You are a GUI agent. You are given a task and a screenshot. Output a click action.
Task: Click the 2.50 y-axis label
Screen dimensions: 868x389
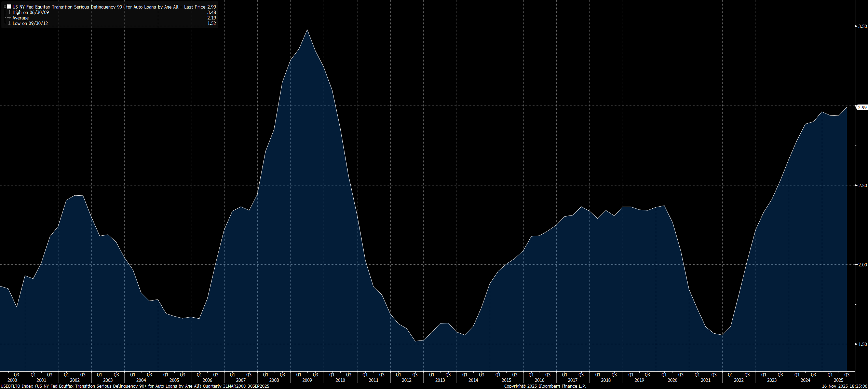coord(863,185)
